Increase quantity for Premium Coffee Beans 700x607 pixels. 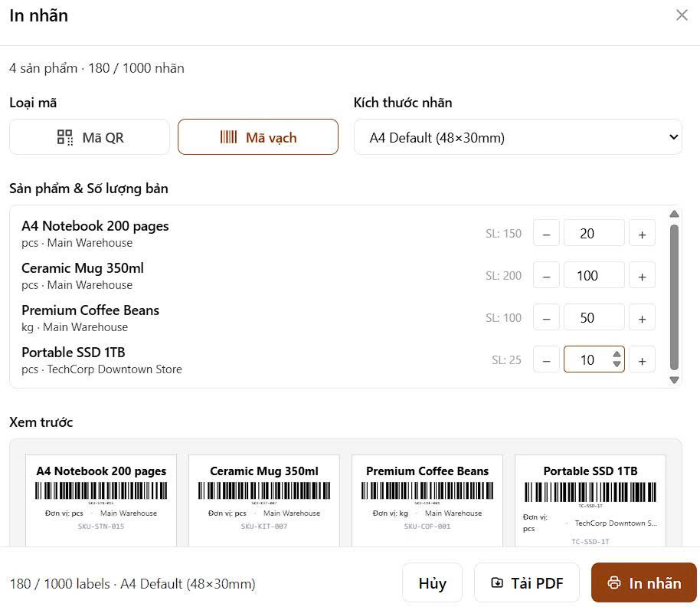pos(642,317)
